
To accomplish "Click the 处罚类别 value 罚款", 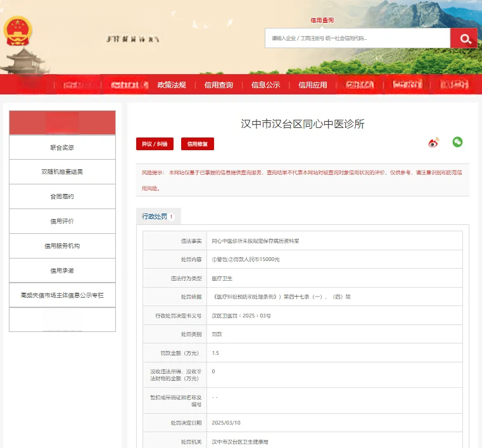I will coord(217,334).
